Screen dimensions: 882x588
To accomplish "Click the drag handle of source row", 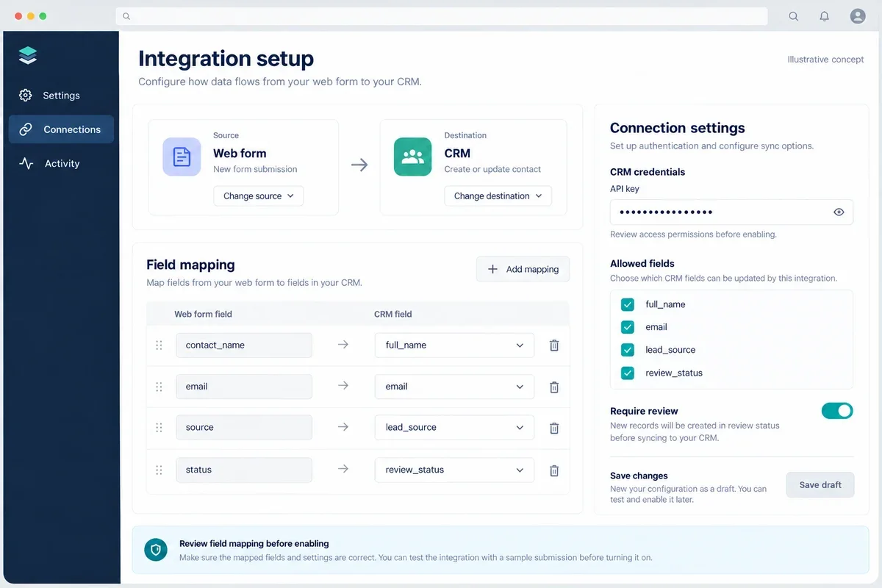I will click(159, 428).
